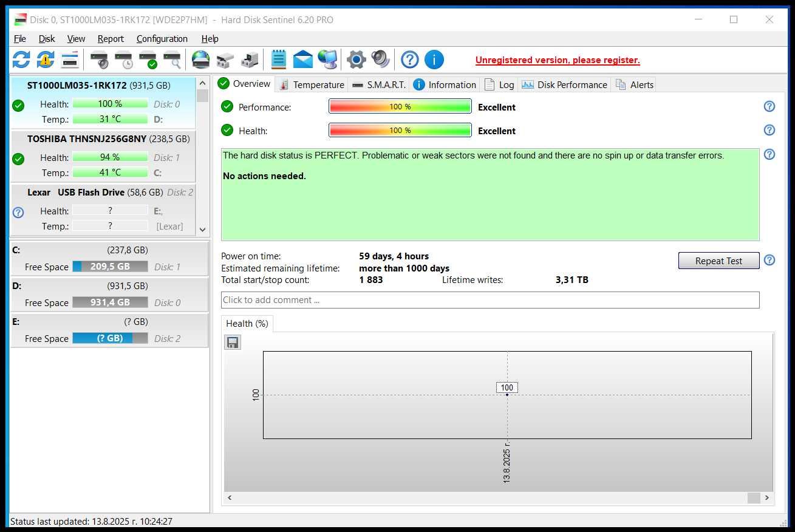Viewport: 795px width, 532px height.
Task: Open the File menu
Action: [19, 38]
